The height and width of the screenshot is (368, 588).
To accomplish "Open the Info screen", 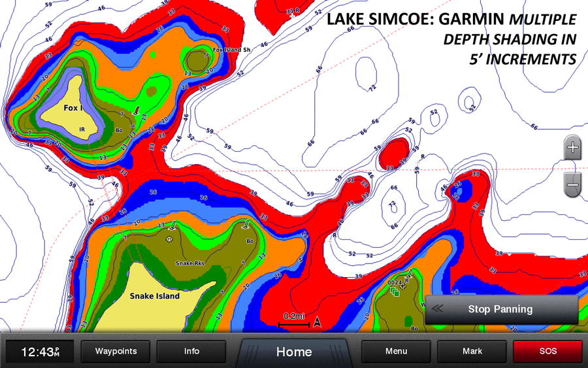I will 191,351.
